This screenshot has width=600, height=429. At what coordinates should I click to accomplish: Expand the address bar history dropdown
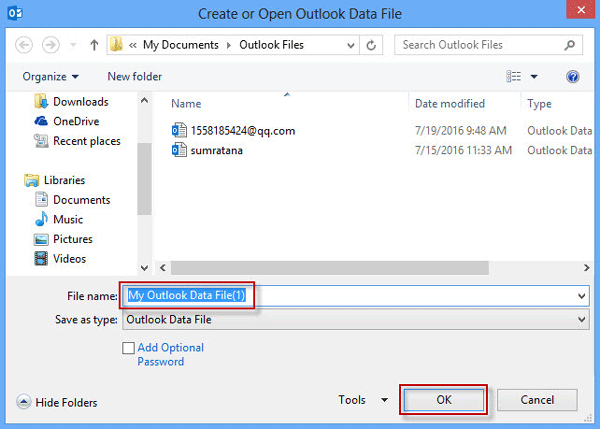point(351,46)
